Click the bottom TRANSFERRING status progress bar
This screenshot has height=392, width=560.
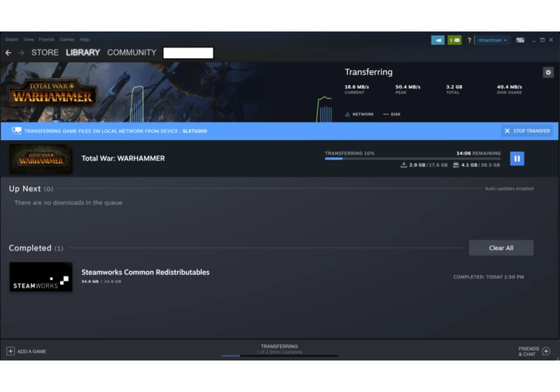(x=279, y=356)
